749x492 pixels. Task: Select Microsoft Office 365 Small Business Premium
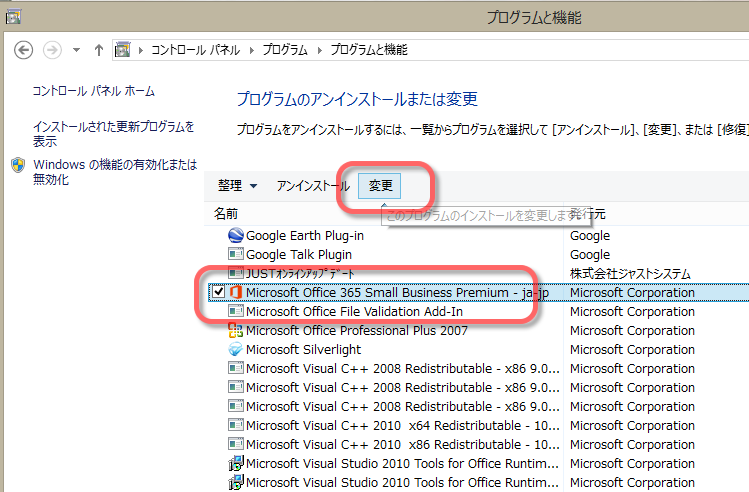(x=397, y=292)
